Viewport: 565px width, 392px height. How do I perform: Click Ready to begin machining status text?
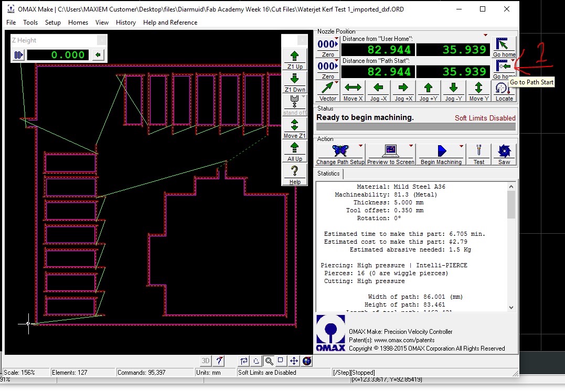coord(365,117)
